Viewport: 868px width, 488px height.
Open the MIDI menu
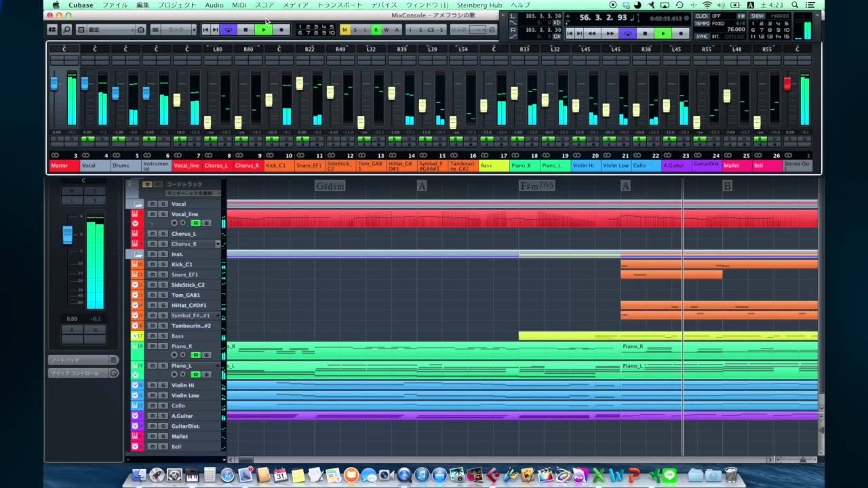click(x=239, y=5)
